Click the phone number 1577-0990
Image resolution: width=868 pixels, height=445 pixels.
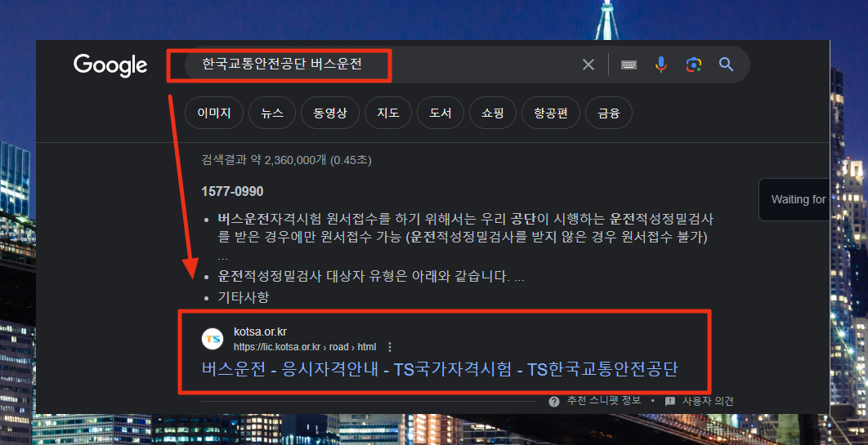tap(232, 192)
